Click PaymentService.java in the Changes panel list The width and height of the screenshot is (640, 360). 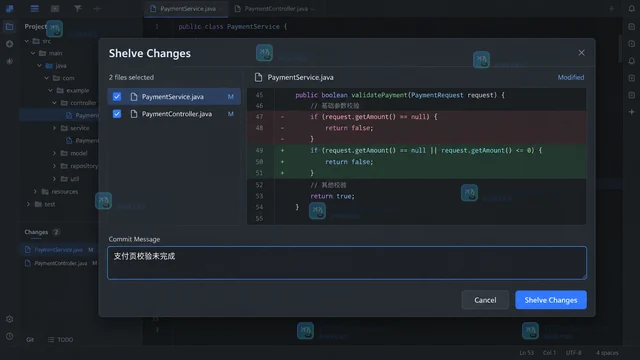pos(59,249)
